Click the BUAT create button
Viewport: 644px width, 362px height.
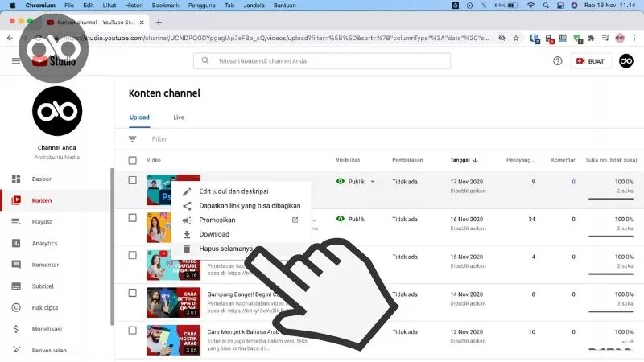click(590, 61)
